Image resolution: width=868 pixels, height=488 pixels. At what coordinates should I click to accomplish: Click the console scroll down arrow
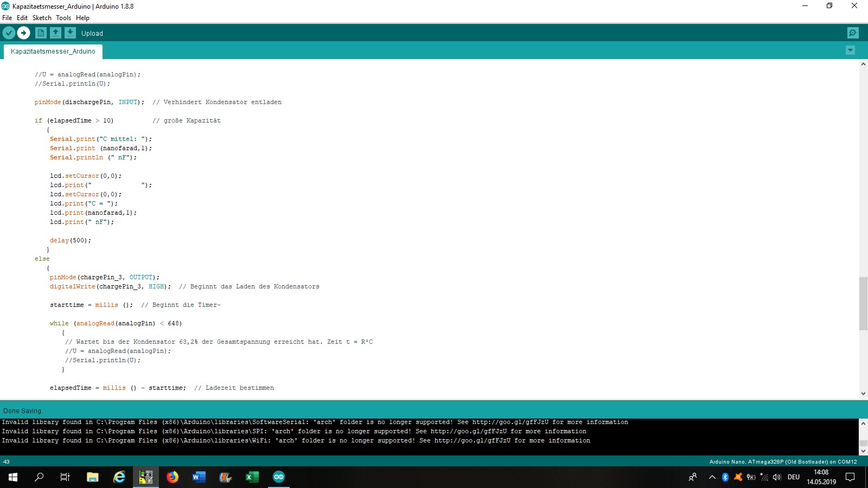click(863, 451)
